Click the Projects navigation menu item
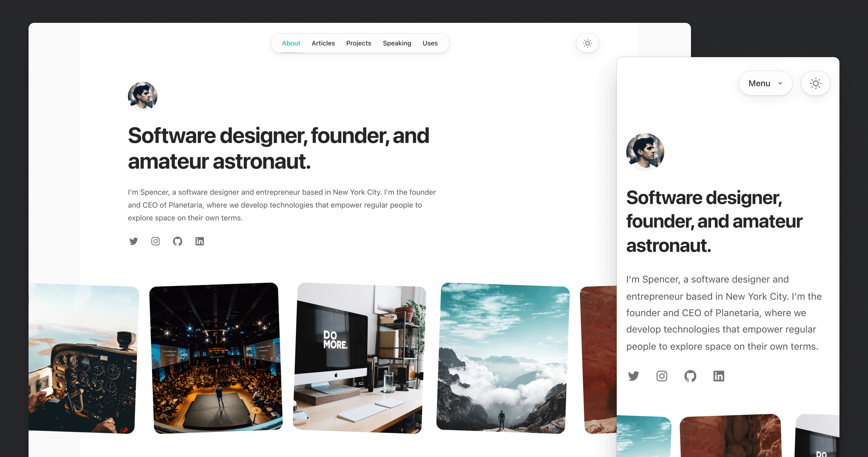The width and height of the screenshot is (868, 457). click(359, 43)
